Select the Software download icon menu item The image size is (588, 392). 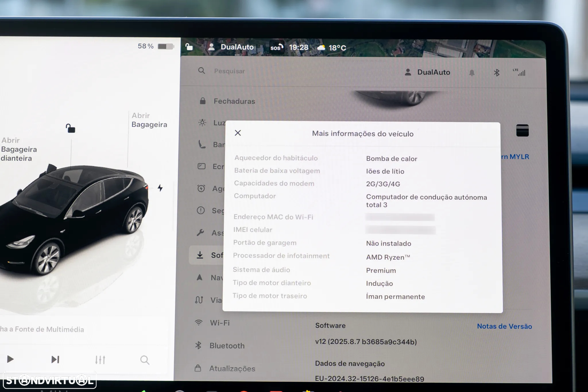click(200, 255)
